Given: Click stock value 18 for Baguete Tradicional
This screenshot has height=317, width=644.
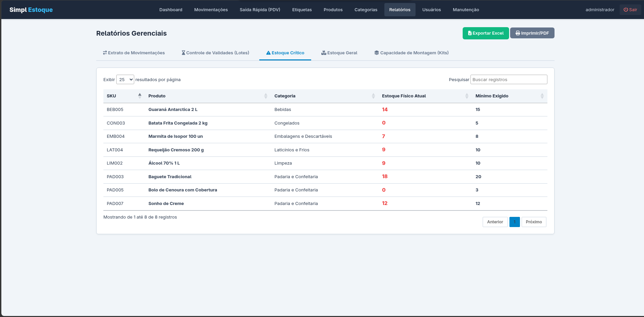Looking at the screenshot, I should pos(385,176).
